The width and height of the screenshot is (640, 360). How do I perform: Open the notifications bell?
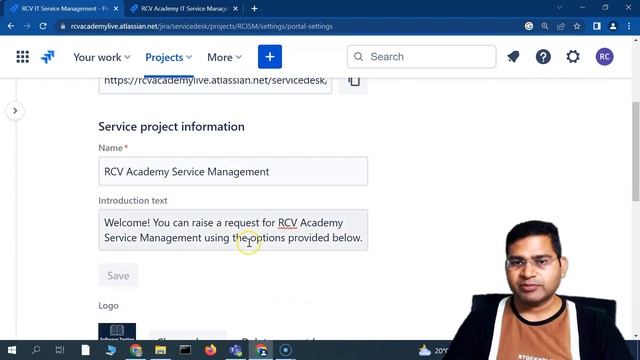pos(513,57)
